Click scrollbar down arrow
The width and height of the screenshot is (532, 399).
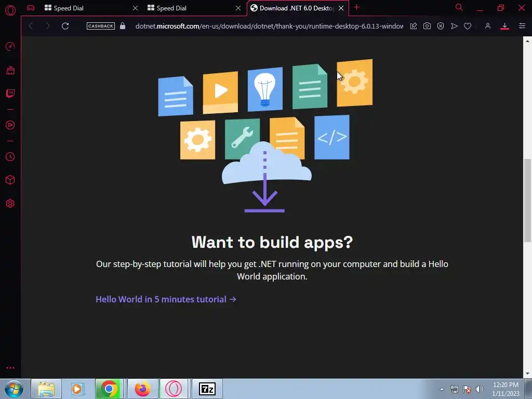coord(527,374)
